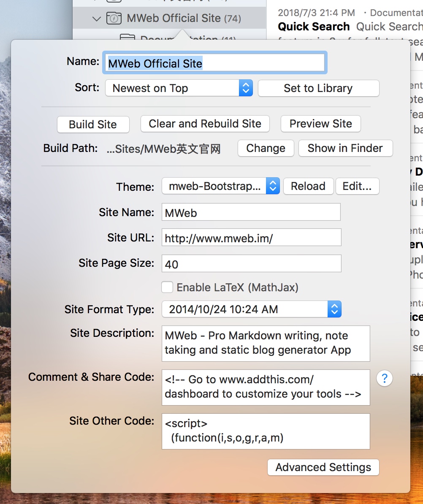This screenshot has width=423, height=504.
Task: Click the MWeb Official Site folder icon
Action: click(x=114, y=18)
